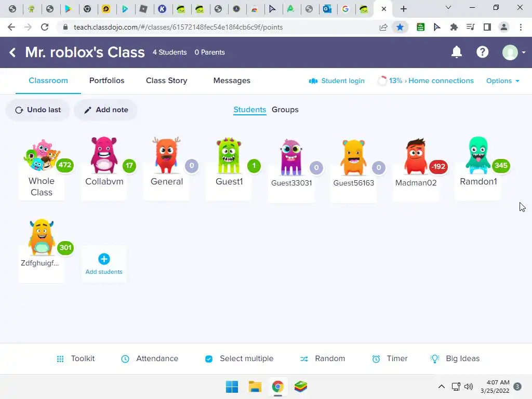The height and width of the screenshot is (399, 532).
Task: Open BlueStacks from the taskbar
Action: [300, 387]
